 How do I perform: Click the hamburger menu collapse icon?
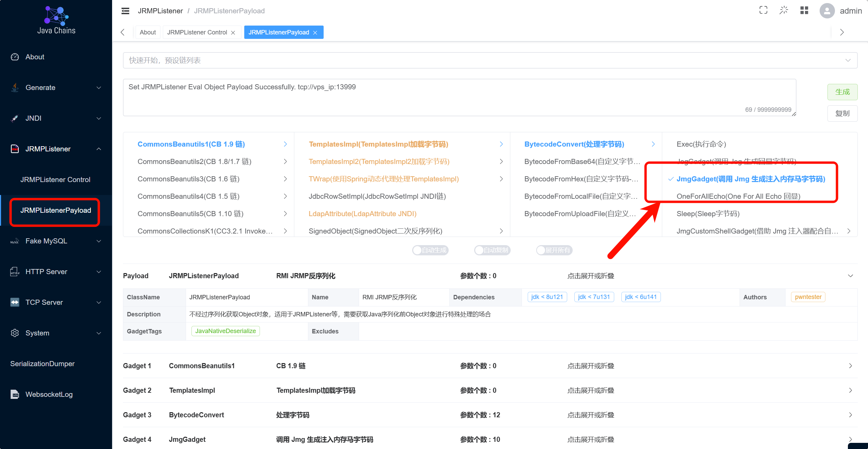coord(125,11)
